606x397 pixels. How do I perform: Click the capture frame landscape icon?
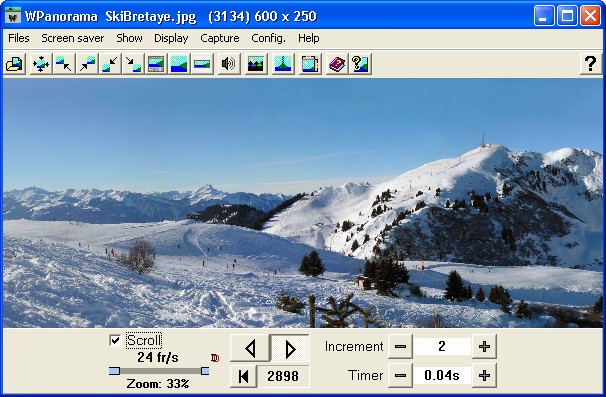pos(310,64)
